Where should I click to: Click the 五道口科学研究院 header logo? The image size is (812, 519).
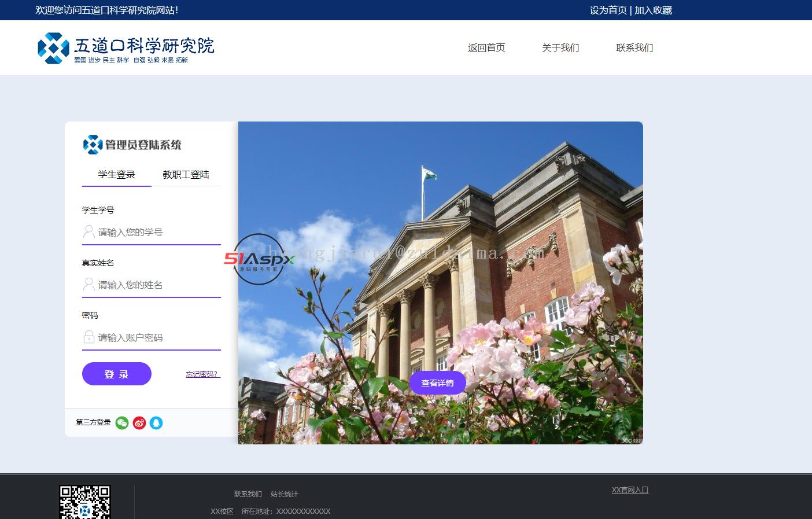click(126, 48)
